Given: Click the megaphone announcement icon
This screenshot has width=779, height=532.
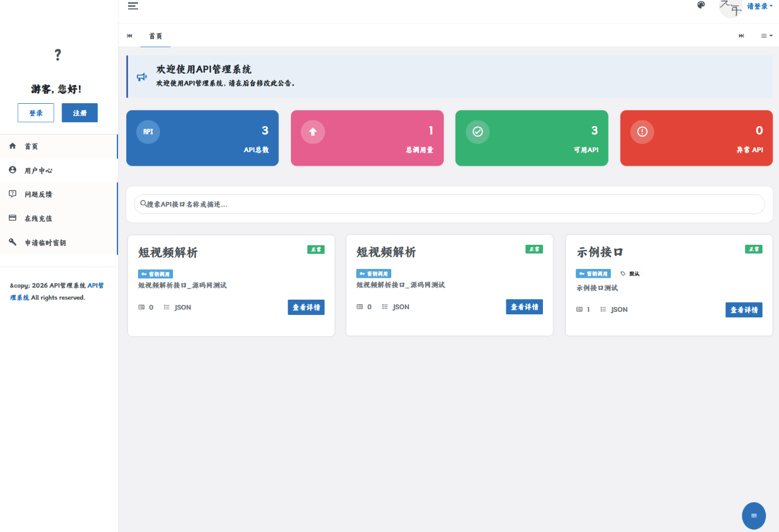Looking at the screenshot, I should (x=142, y=77).
